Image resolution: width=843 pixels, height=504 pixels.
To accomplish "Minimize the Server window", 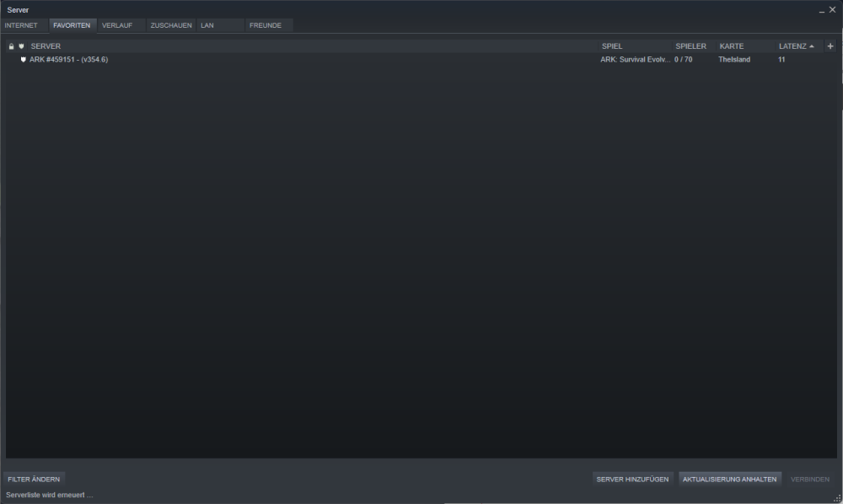I will coord(821,10).
